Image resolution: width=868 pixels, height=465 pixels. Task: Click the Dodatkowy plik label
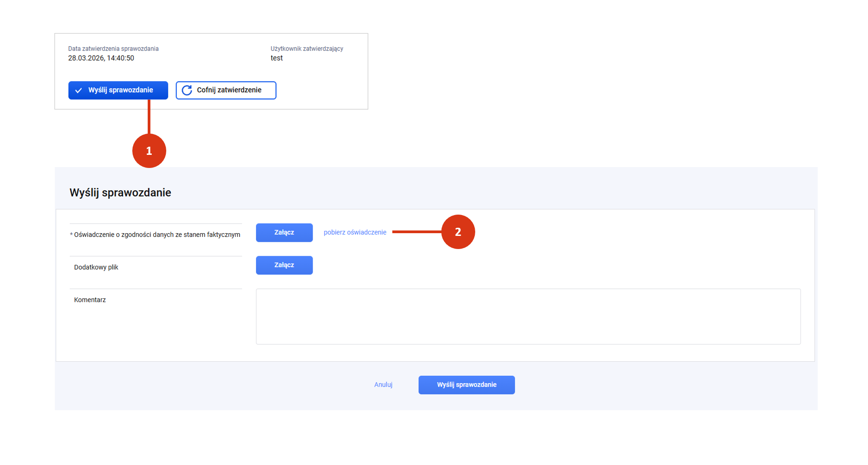coord(96,267)
